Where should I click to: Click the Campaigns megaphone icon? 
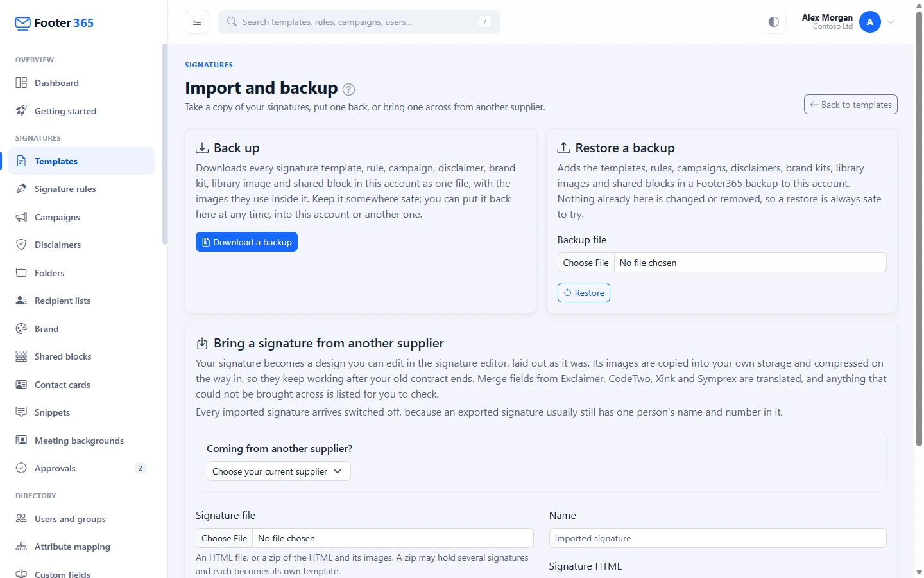pos(21,217)
